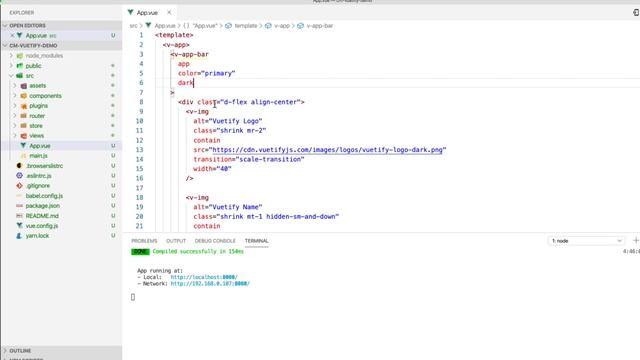Click line number 13 in the gutter
This screenshot has height=360, width=640.
tap(140, 150)
